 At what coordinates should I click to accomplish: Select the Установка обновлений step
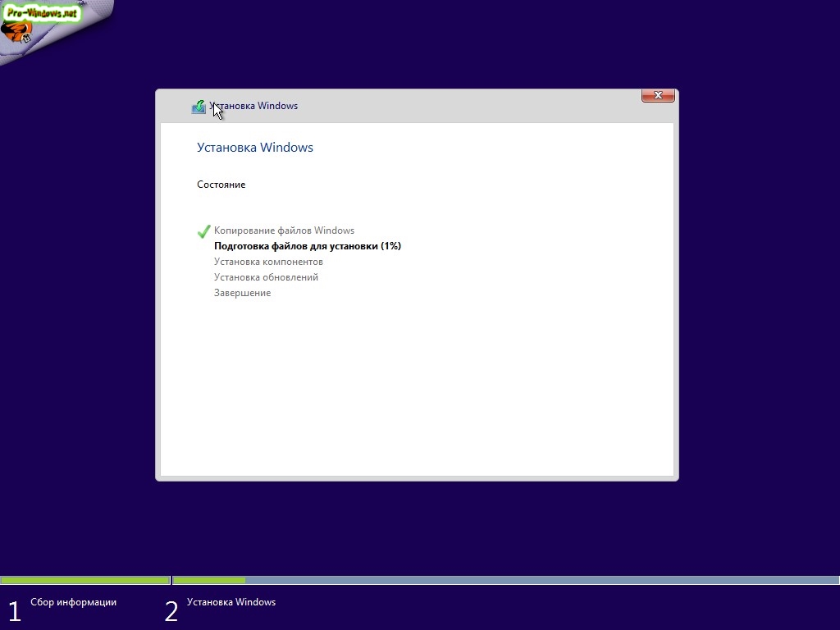pyautogui.click(x=267, y=277)
